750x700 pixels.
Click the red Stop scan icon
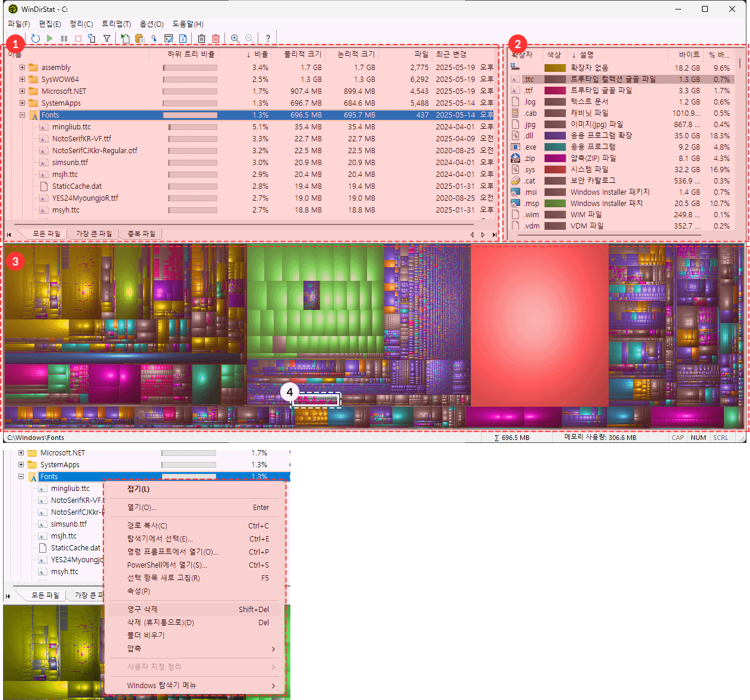coord(78,39)
